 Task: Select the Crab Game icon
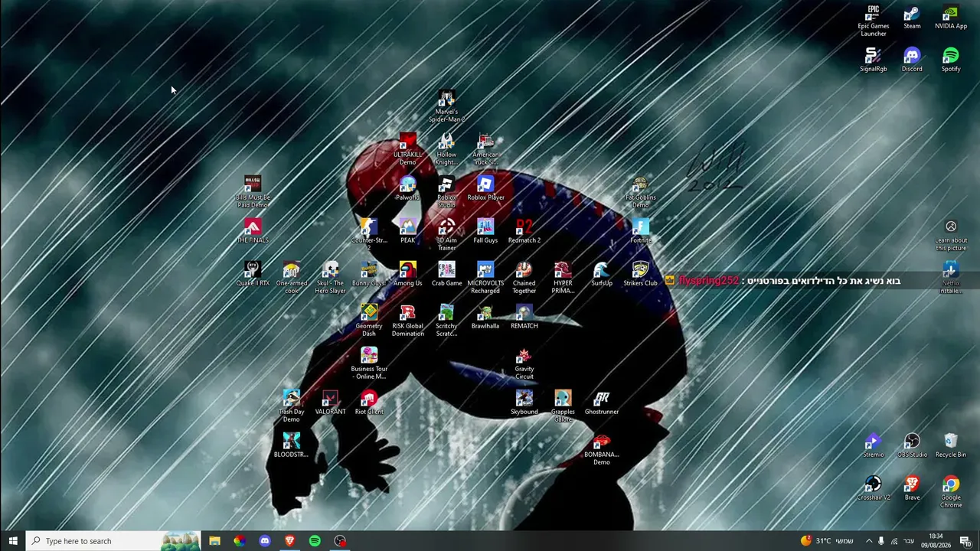(x=446, y=275)
